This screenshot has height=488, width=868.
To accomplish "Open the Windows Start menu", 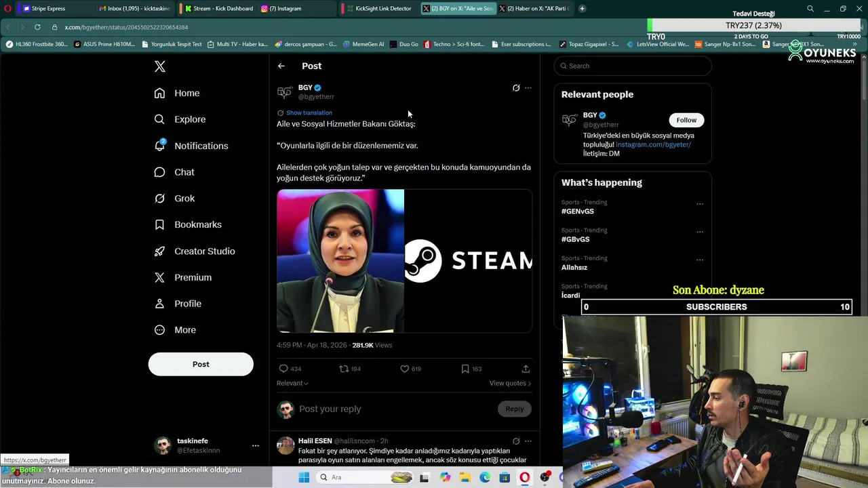I will (x=304, y=477).
